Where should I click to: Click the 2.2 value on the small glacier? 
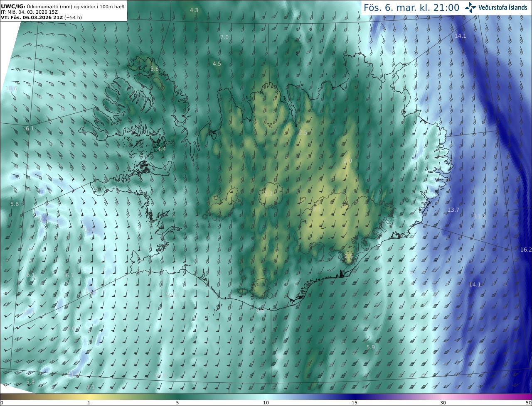coord(269,193)
